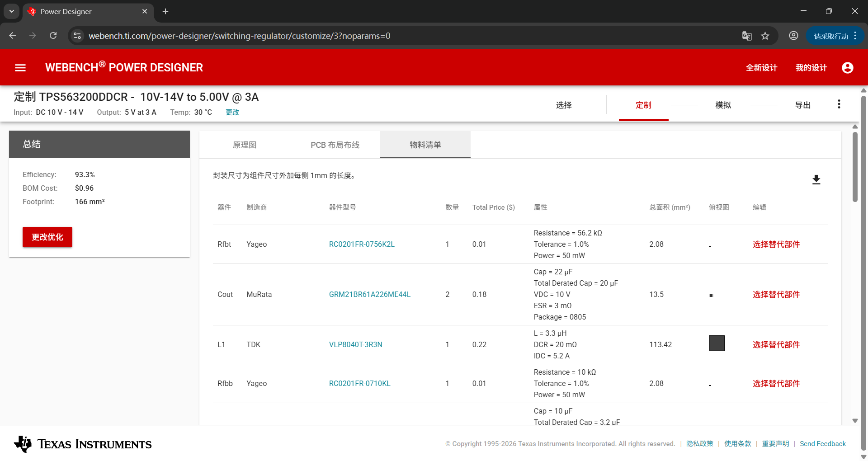Open the 使用条款 footer link
868x461 pixels.
(x=738, y=444)
